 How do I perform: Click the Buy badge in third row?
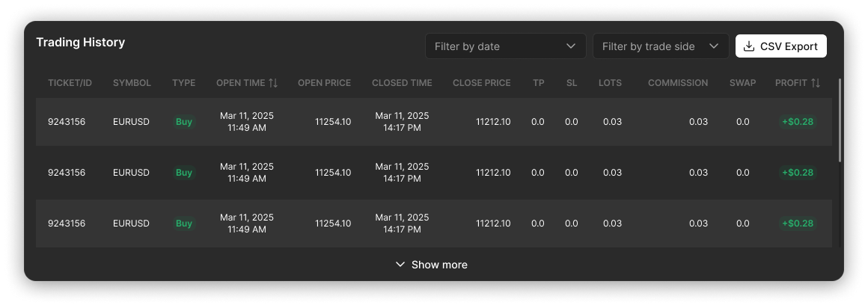point(184,224)
